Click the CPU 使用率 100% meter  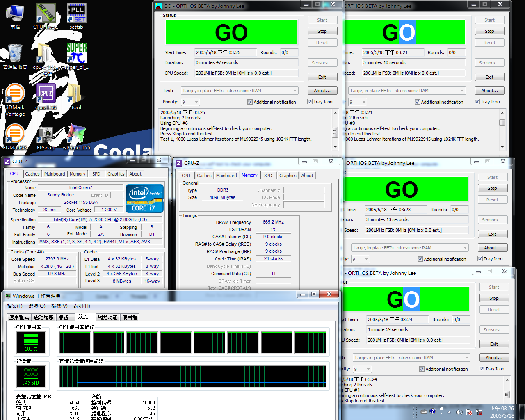[x=31, y=342]
